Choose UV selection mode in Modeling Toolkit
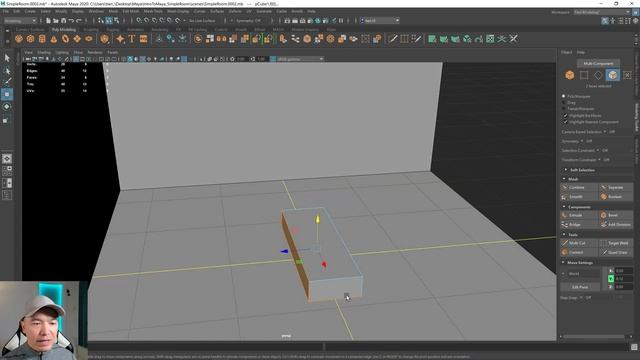This screenshot has height=360, width=640. 627,75
